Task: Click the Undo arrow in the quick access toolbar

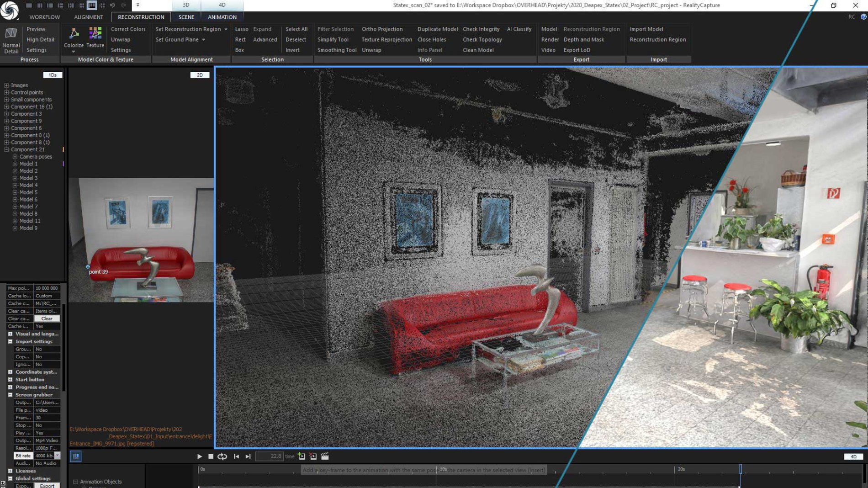Action: pyautogui.click(x=112, y=5)
